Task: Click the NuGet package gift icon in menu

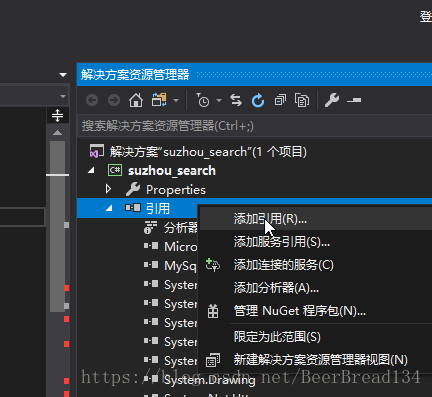Action: click(213, 311)
